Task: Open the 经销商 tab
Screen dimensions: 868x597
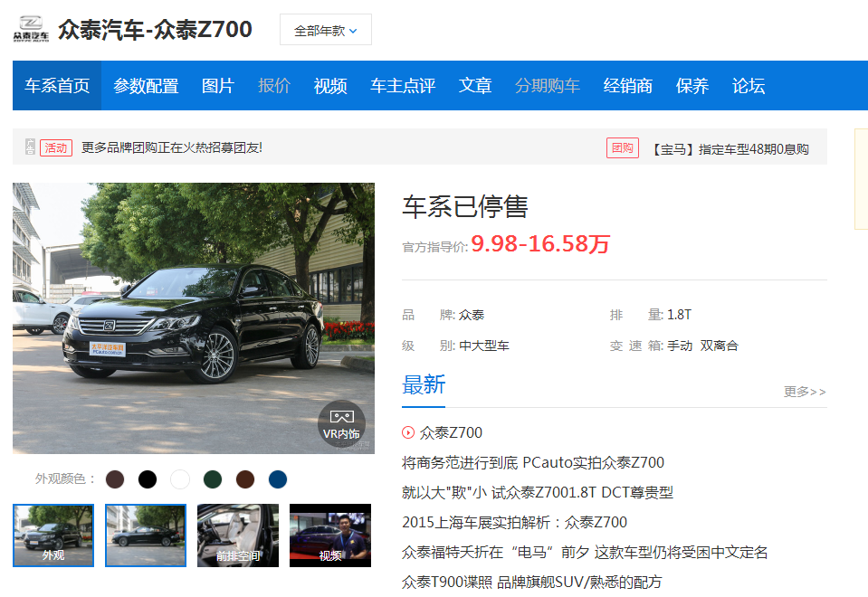Action: [628, 86]
